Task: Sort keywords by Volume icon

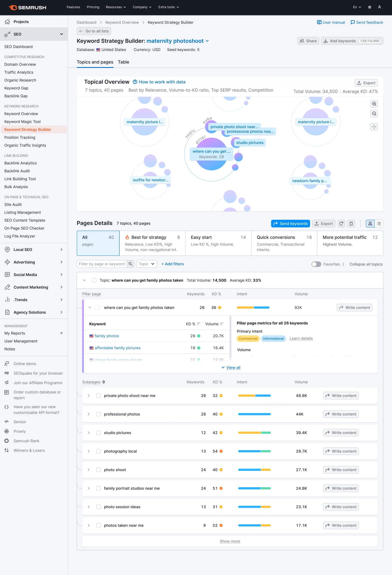Action: coord(222,324)
